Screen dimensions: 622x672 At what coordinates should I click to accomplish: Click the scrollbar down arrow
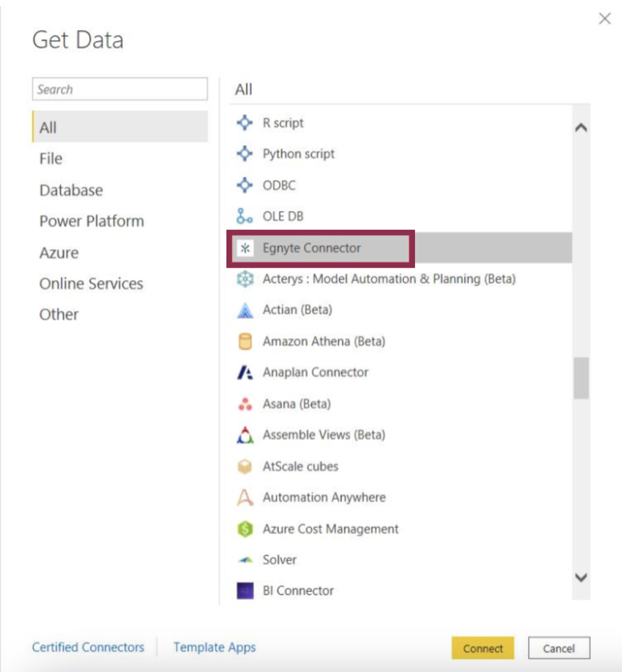tap(581, 577)
